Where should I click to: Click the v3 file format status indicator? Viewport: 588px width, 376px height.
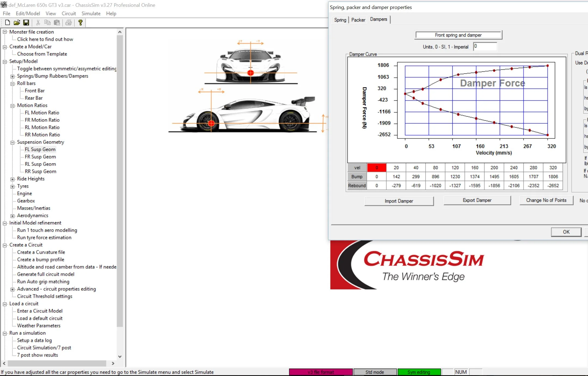pyautogui.click(x=321, y=372)
